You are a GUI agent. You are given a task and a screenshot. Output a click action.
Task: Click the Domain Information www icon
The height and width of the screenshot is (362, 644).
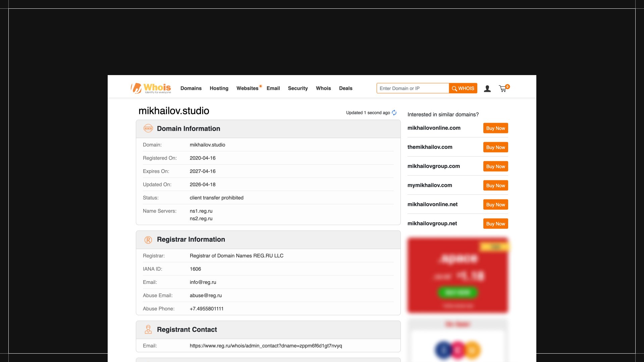pyautogui.click(x=148, y=128)
